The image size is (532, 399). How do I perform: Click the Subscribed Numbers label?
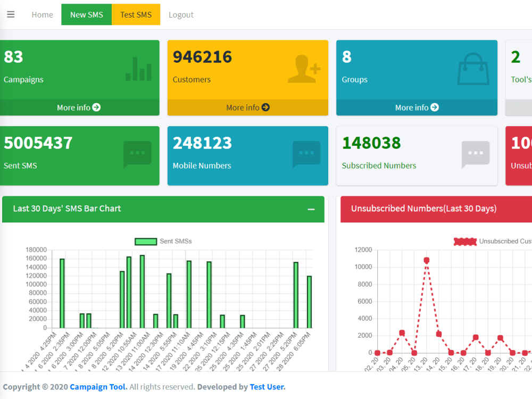pos(379,165)
